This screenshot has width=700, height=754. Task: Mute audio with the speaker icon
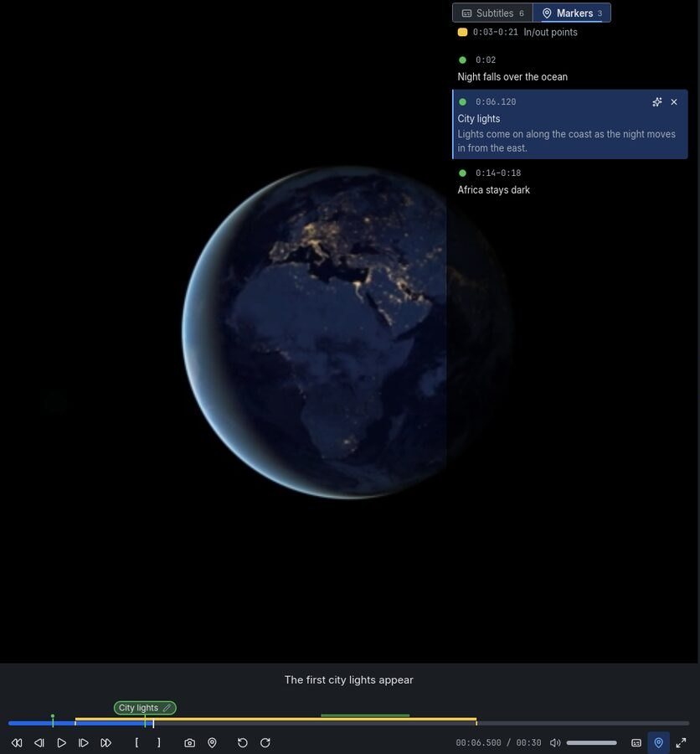(x=555, y=742)
